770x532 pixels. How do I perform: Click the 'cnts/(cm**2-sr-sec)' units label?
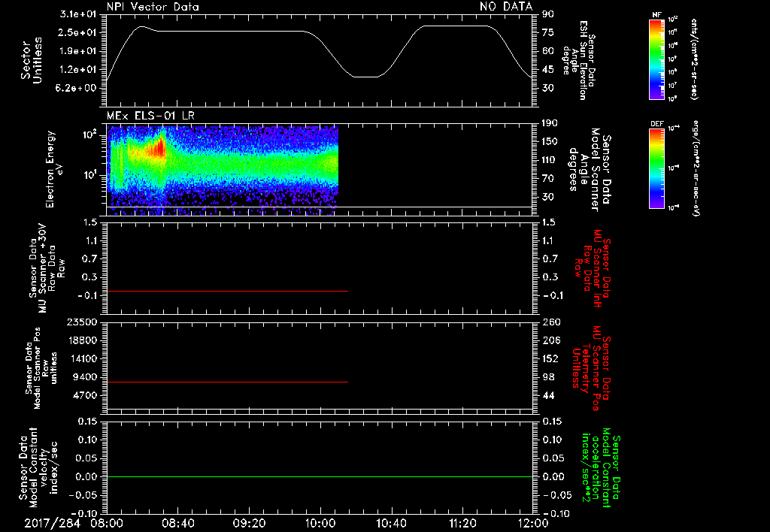coord(694,59)
